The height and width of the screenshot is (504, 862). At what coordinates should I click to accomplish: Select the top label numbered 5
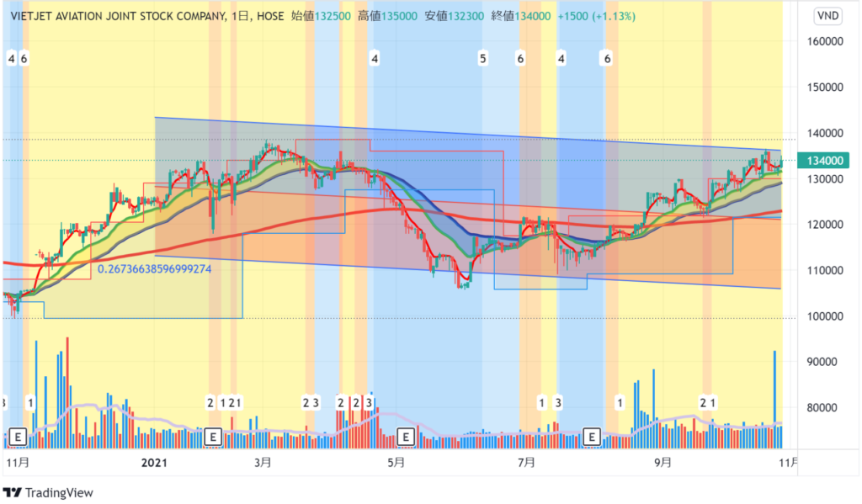(x=482, y=58)
